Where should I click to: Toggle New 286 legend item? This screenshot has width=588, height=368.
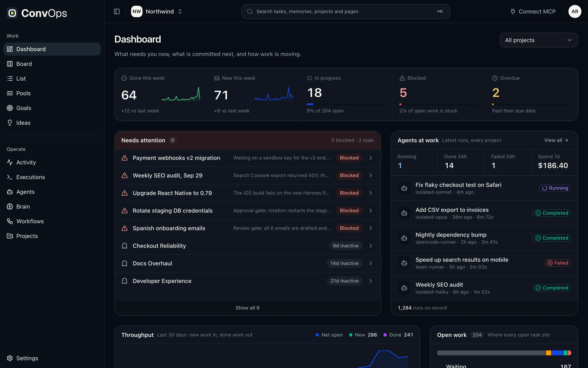(x=363, y=335)
